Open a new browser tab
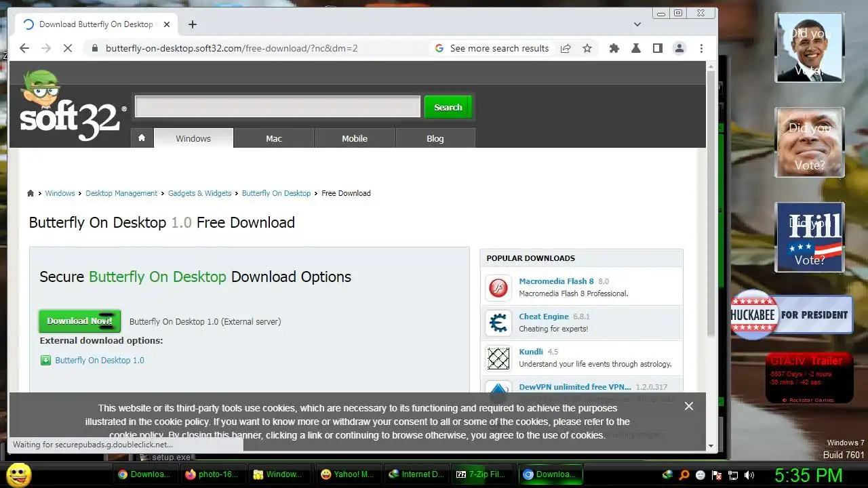The width and height of the screenshot is (868, 488). (193, 24)
